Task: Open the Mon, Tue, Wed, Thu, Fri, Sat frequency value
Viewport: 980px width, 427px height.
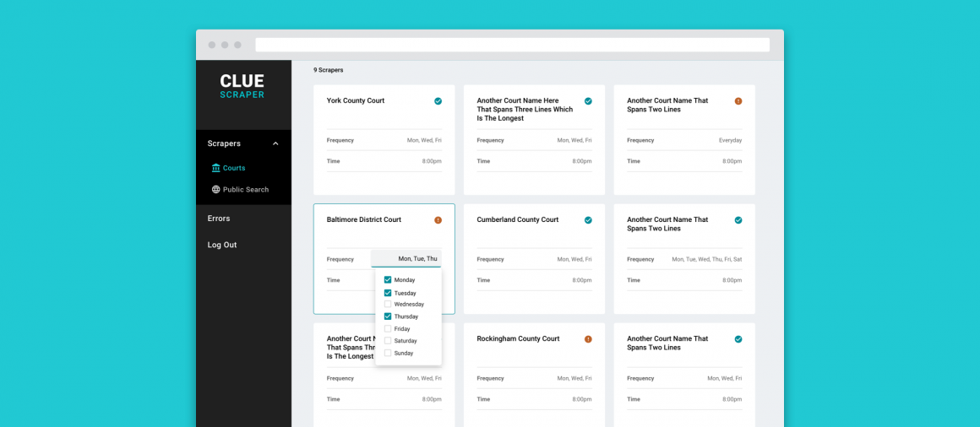Action: 707,259
